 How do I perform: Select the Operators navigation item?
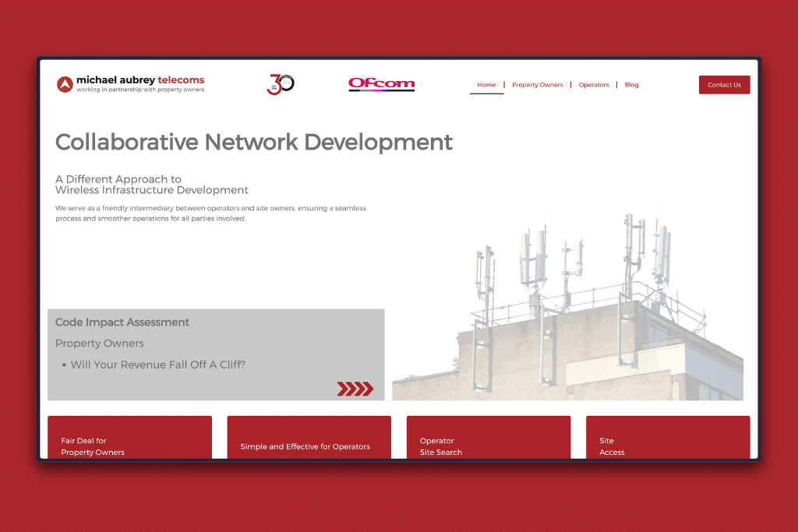[593, 85]
